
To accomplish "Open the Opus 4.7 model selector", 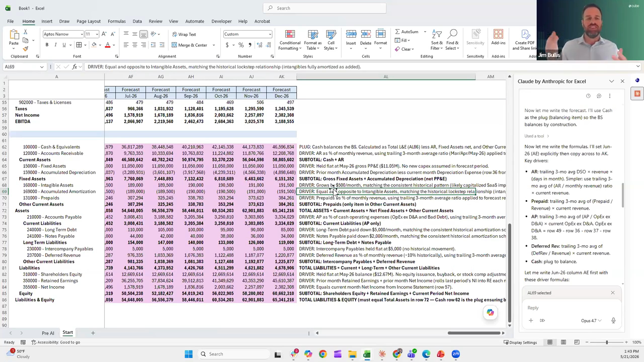I will (x=591, y=321).
